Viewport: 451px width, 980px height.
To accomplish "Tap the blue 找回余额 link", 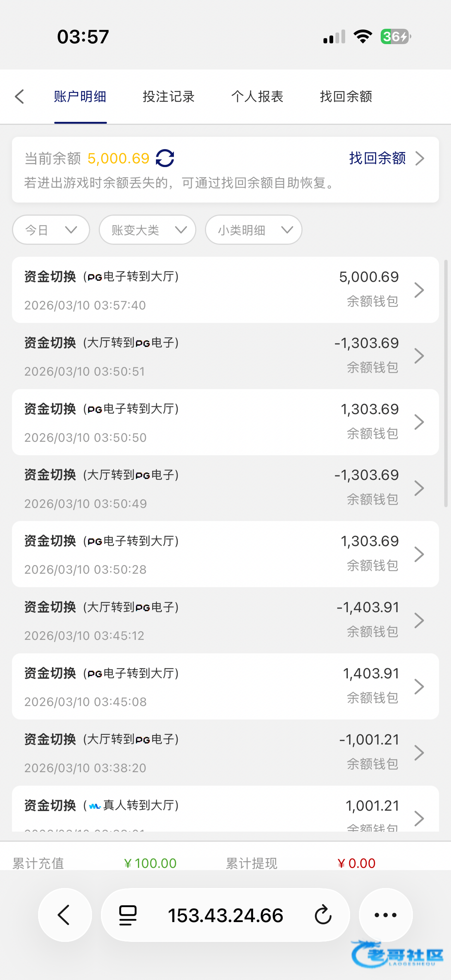I will [377, 158].
